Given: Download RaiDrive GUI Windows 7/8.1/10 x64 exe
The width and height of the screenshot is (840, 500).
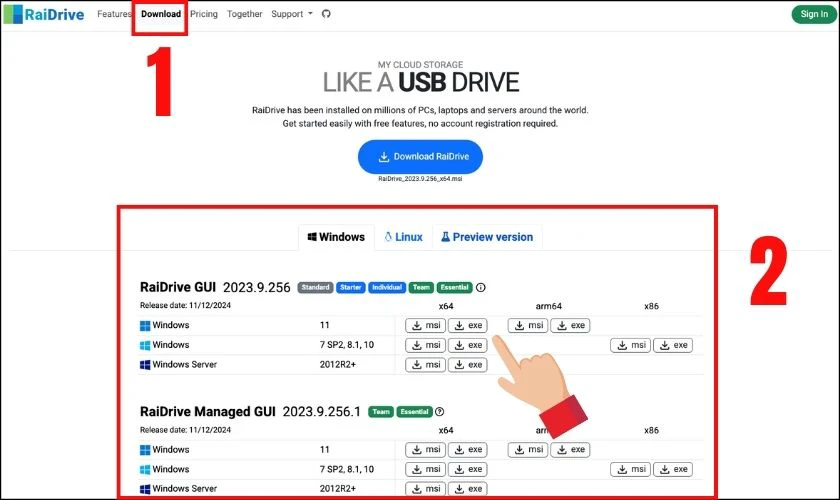Looking at the screenshot, I should [468, 345].
